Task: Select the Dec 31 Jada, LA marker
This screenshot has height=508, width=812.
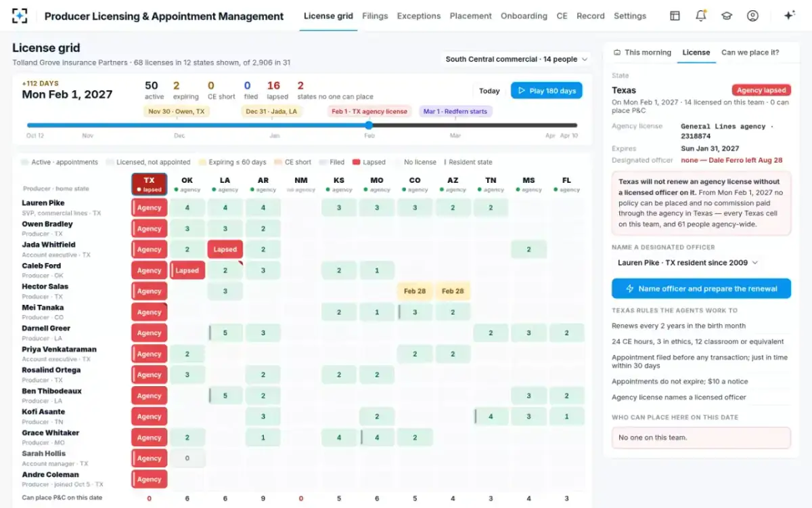Action: [x=271, y=111]
